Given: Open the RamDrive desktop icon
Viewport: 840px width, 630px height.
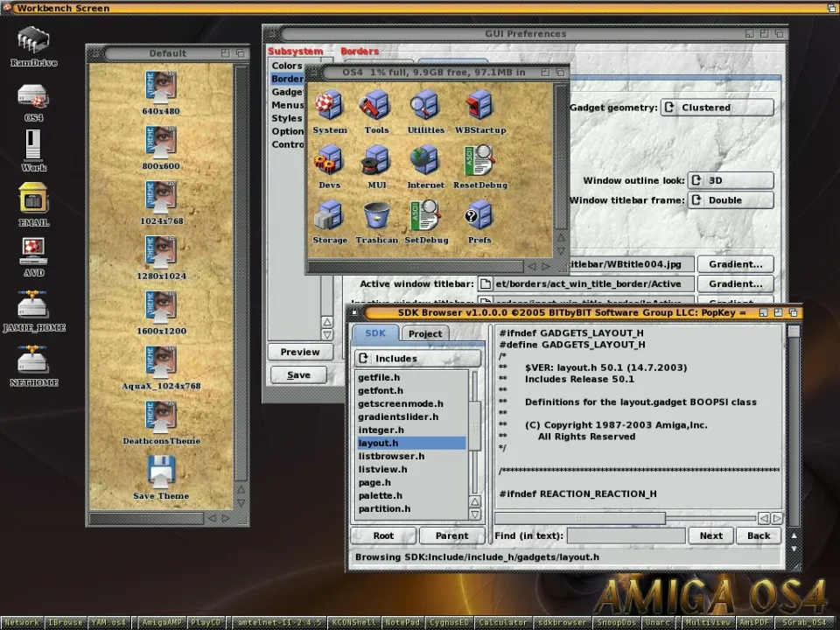Looking at the screenshot, I should point(33,42).
